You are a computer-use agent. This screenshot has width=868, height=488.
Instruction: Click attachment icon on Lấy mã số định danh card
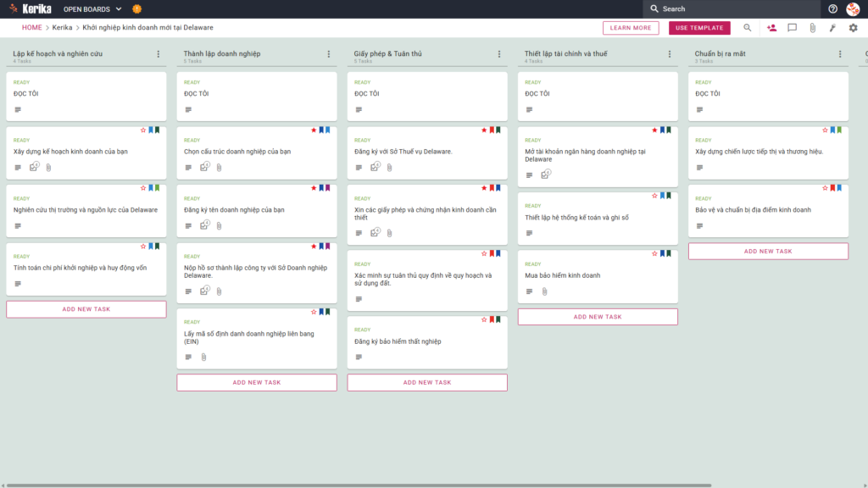[x=203, y=358]
